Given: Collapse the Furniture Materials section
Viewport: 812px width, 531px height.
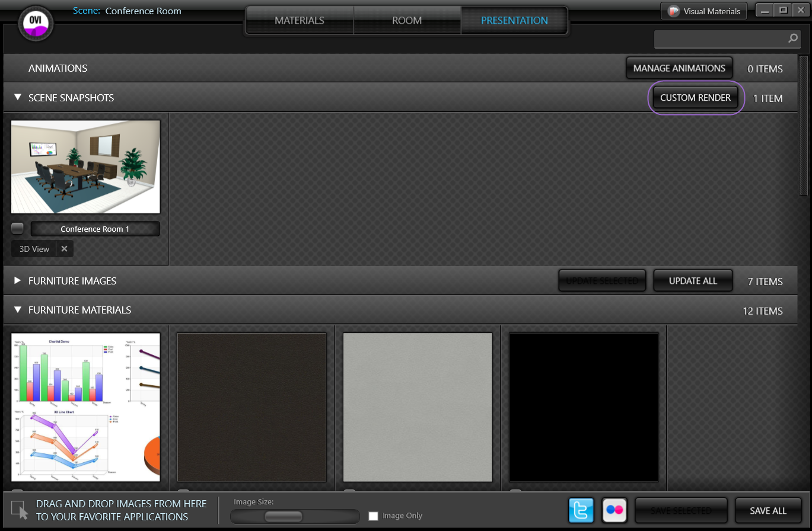Looking at the screenshot, I should tap(18, 310).
